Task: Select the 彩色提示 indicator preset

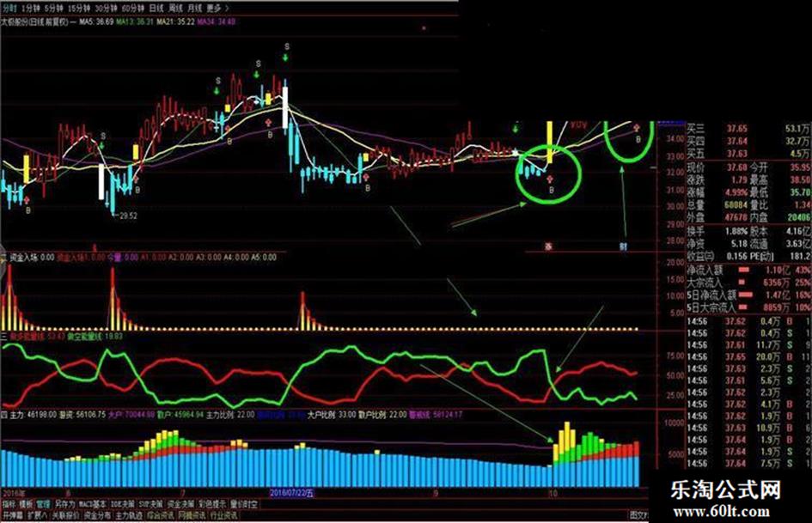Action: click(212, 504)
